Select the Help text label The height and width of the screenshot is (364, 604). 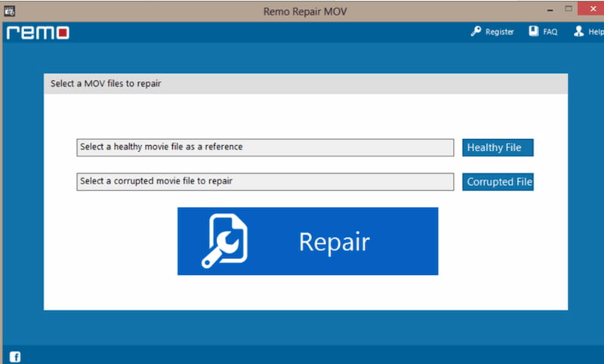click(x=595, y=32)
